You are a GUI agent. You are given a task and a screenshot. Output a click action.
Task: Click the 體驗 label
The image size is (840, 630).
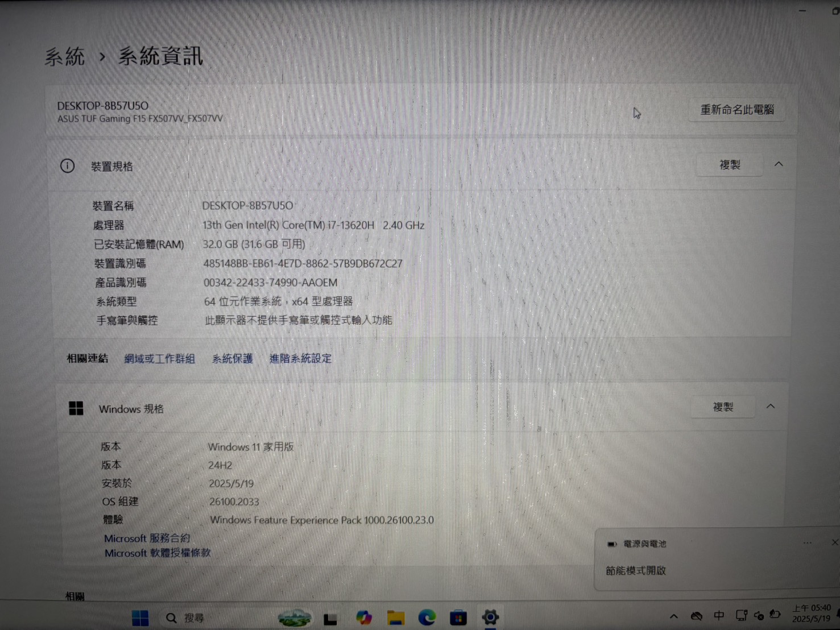113,520
